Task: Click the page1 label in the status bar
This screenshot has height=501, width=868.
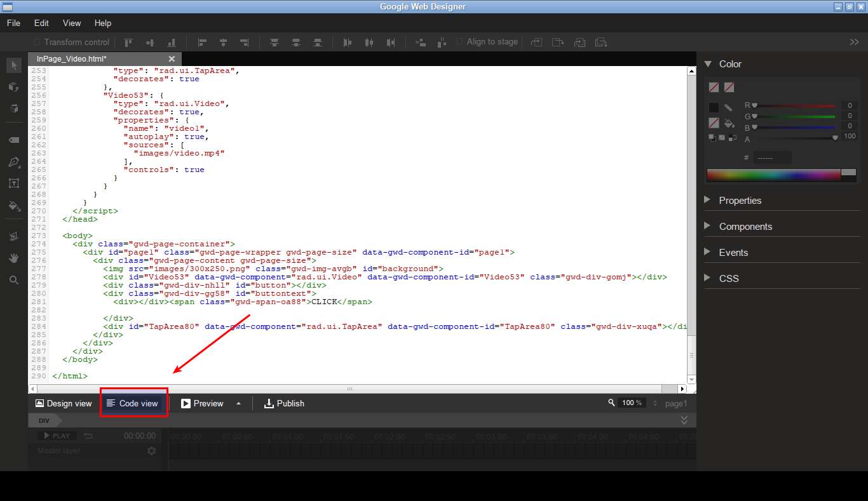Action: [x=676, y=403]
